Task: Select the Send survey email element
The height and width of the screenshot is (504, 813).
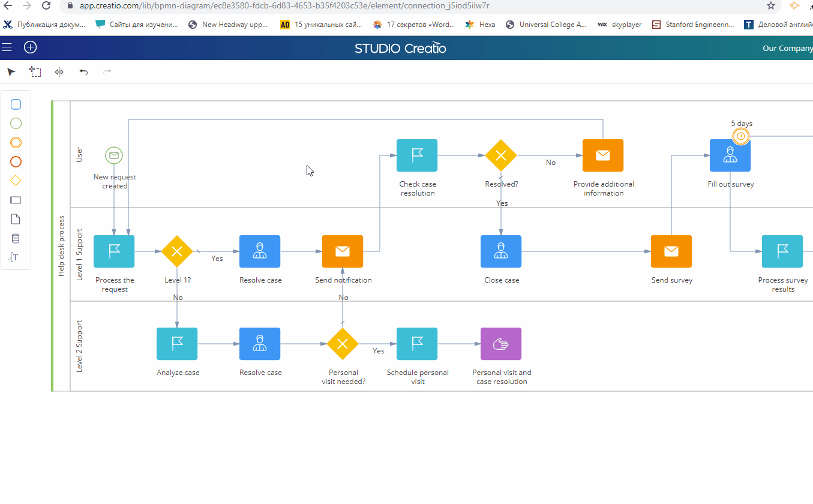Action: click(671, 251)
